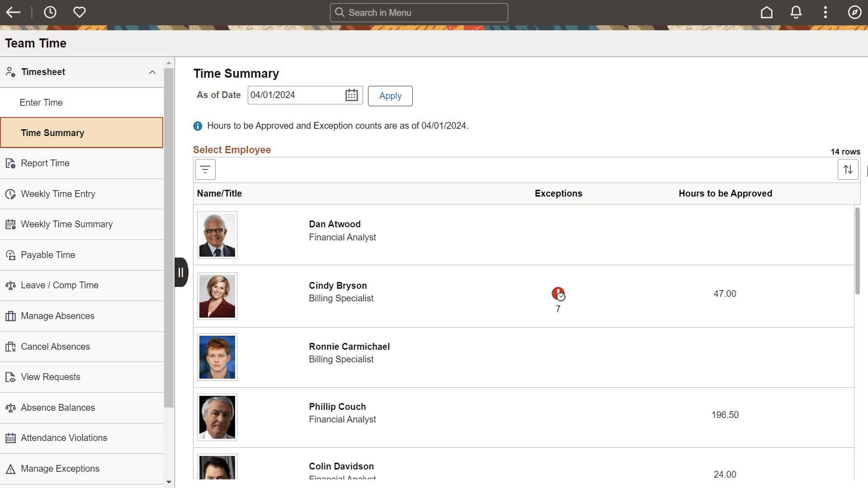Open the grid sort options
The width and height of the screenshot is (868, 488).
848,169
